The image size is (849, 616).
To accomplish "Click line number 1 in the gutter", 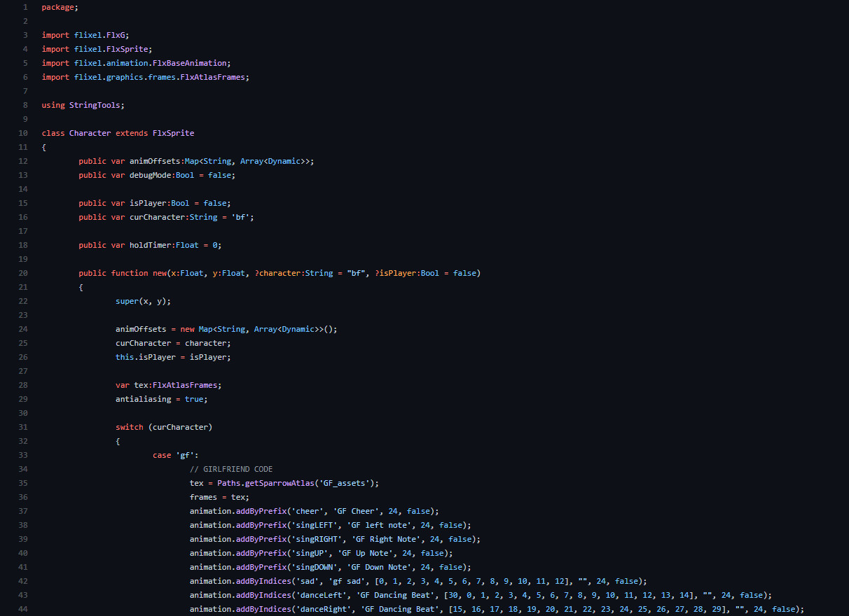I will click(25, 7).
